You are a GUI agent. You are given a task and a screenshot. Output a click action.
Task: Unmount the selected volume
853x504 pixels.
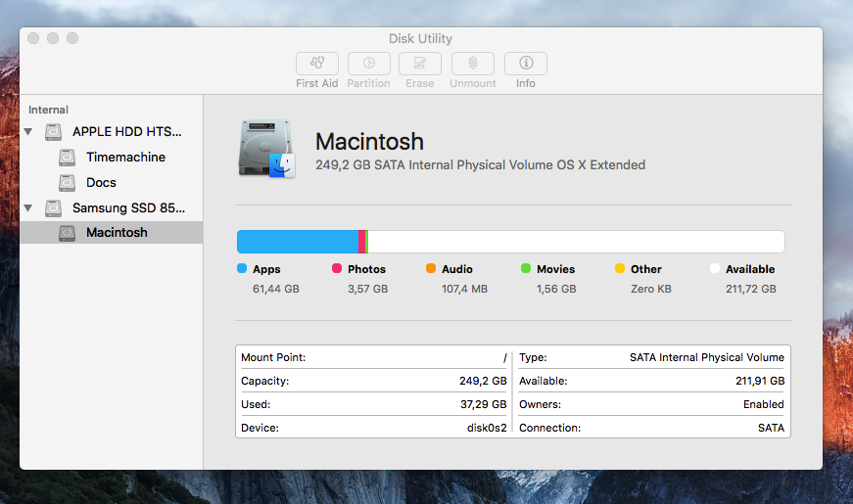pyautogui.click(x=473, y=64)
